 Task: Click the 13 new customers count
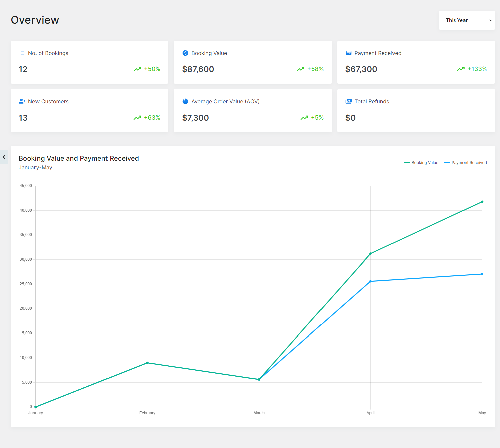[x=23, y=118]
